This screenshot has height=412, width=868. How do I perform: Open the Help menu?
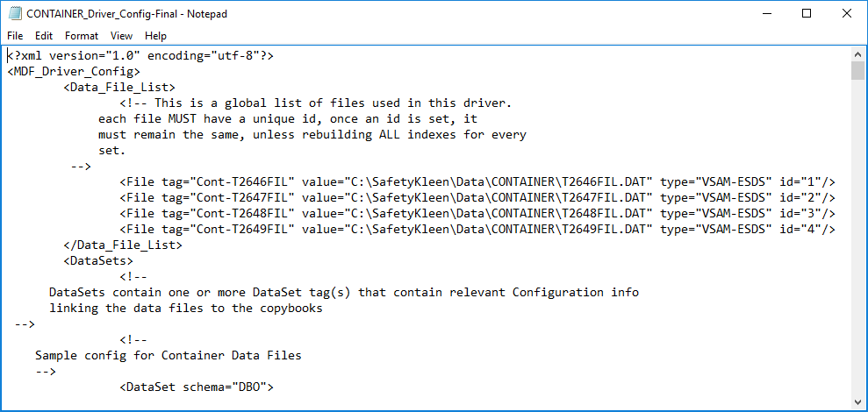(155, 36)
